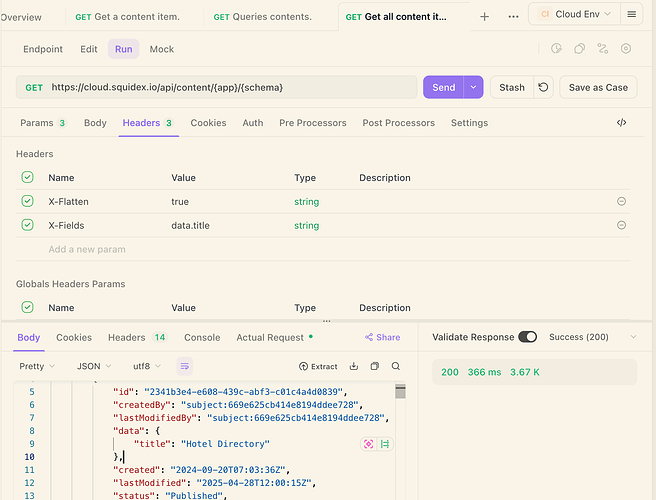This screenshot has height=500, width=656.
Task: Click the pink assertion icon on the title line
Action: point(369,444)
